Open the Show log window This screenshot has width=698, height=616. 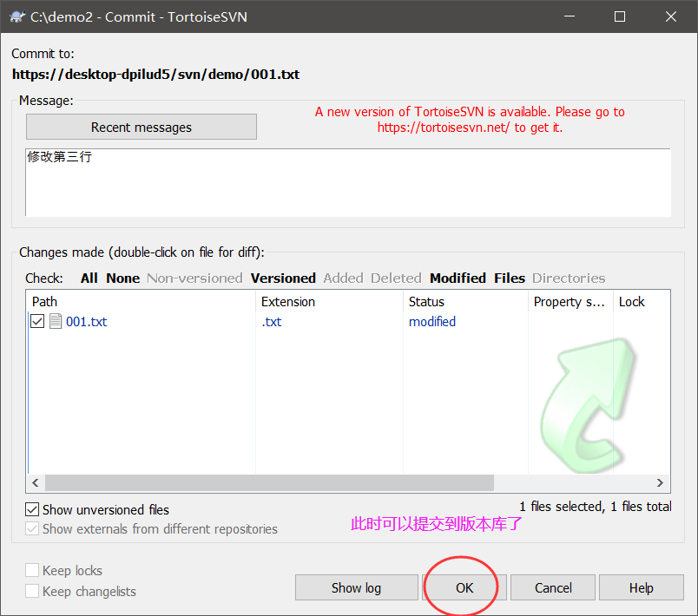356,587
